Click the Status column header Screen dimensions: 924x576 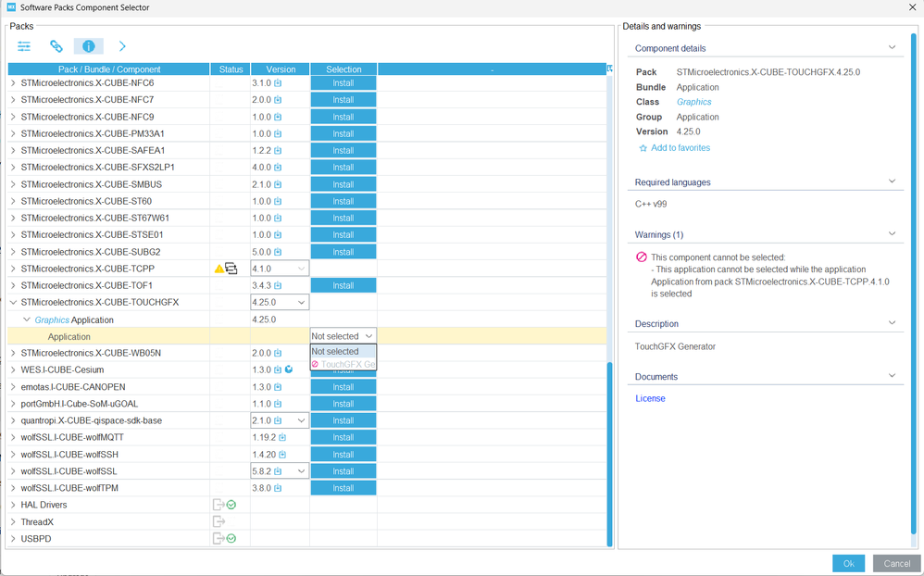coord(231,69)
